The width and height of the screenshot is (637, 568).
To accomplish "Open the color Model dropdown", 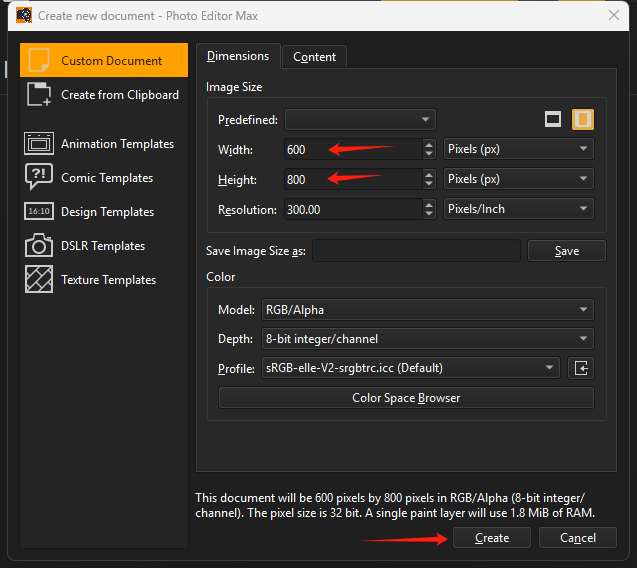I will (427, 310).
